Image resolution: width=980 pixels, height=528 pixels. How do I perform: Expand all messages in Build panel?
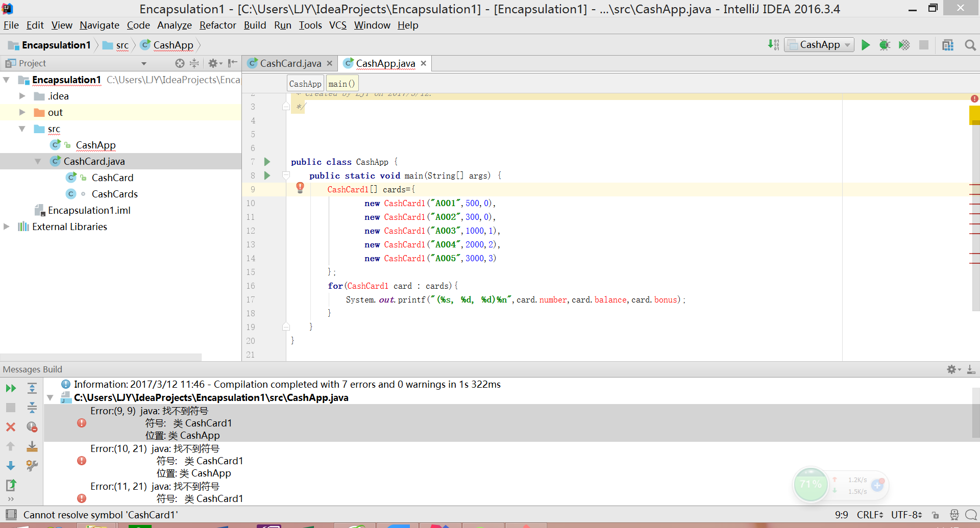pos(32,388)
